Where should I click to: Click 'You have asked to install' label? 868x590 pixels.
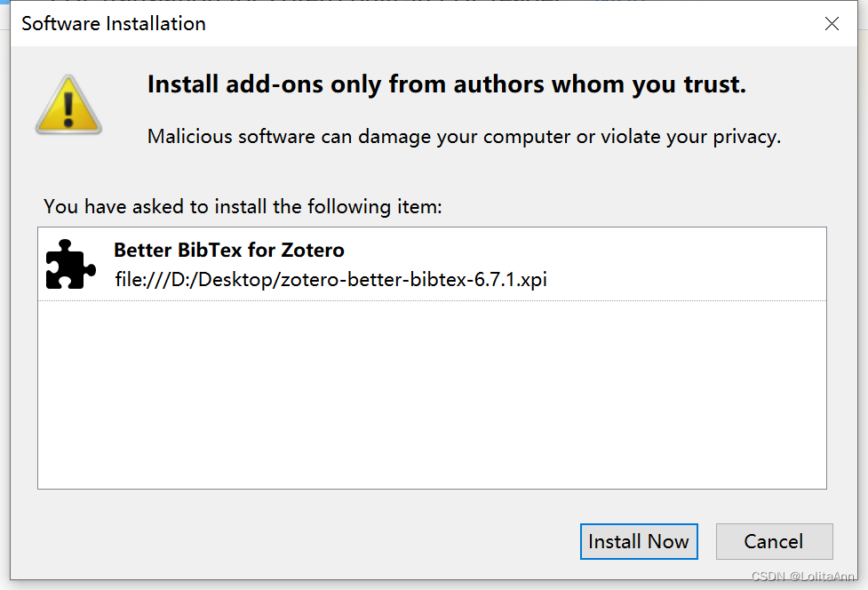(x=243, y=207)
